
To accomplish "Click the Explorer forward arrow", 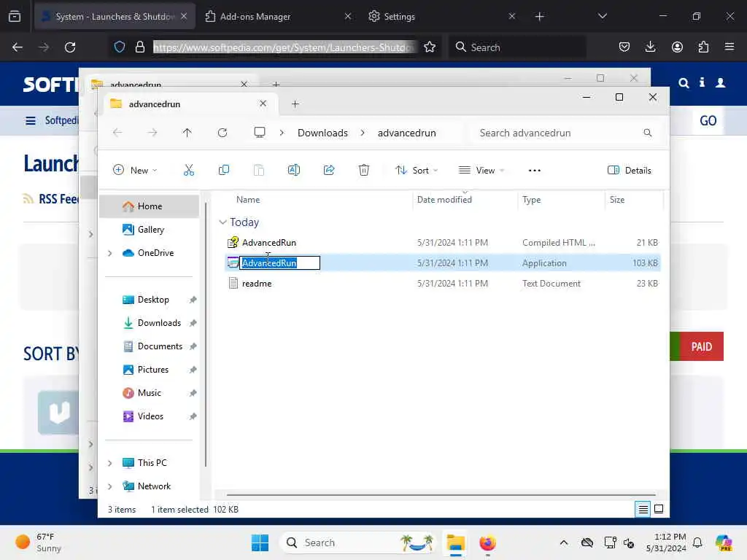I will pyautogui.click(x=152, y=133).
